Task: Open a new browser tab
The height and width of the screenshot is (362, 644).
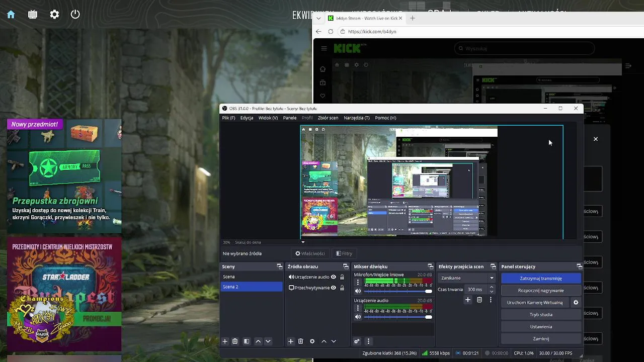Action: pyautogui.click(x=413, y=18)
